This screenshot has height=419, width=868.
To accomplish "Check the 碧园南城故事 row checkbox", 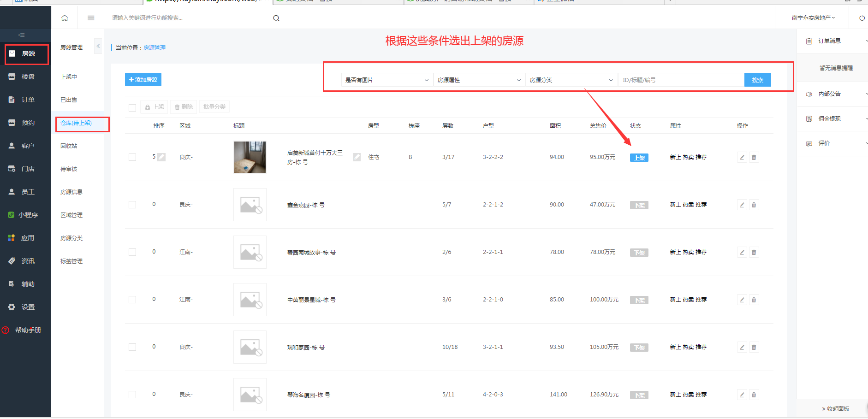I will [132, 252].
